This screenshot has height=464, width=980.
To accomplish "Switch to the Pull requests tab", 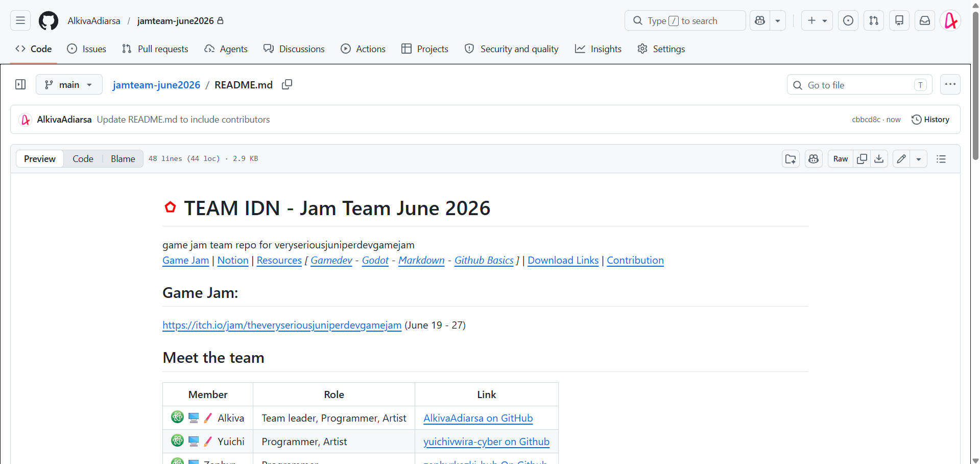I will pyautogui.click(x=155, y=49).
